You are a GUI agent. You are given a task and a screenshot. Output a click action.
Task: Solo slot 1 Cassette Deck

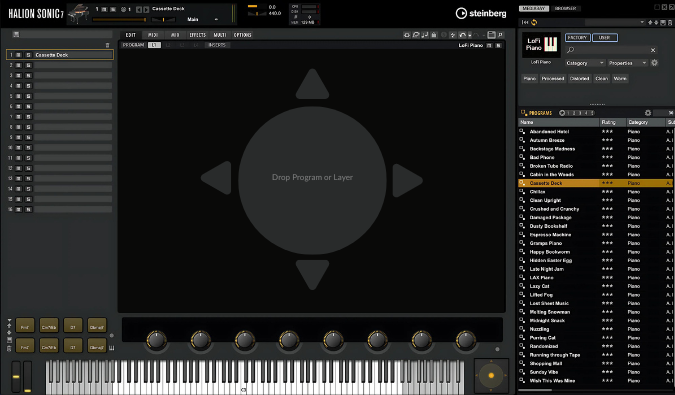tap(28, 55)
